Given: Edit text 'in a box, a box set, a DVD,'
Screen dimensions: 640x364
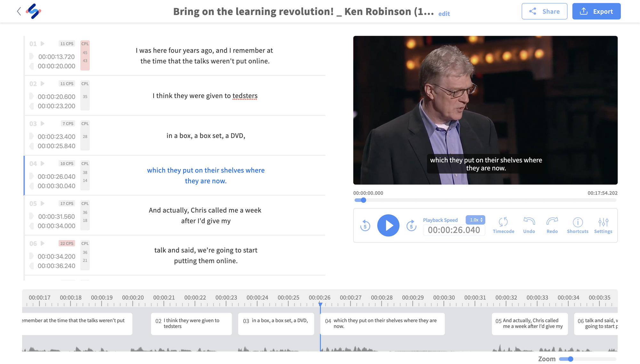Looking at the screenshot, I should (206, 136).
